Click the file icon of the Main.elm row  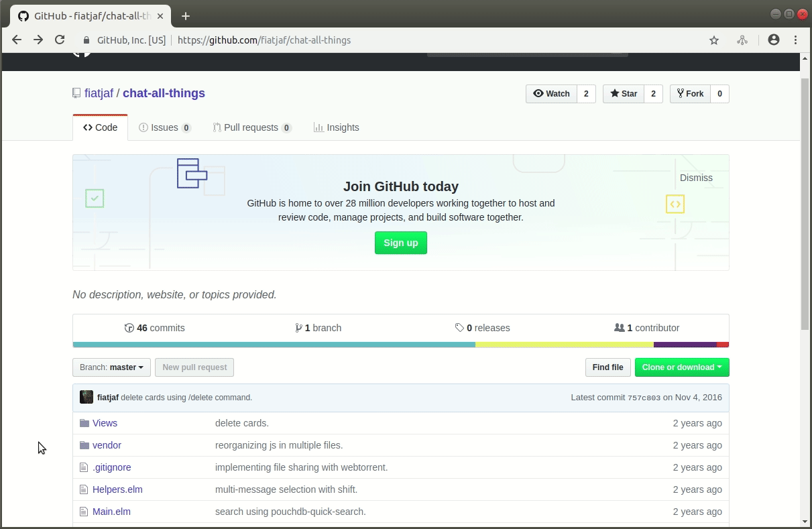click(84, 512)
